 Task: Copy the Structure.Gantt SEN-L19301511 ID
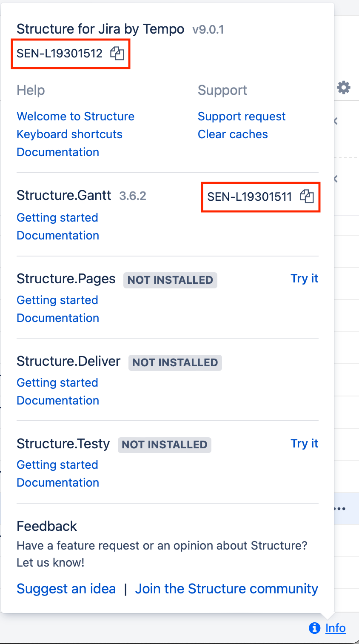click(x=307, y=197)
